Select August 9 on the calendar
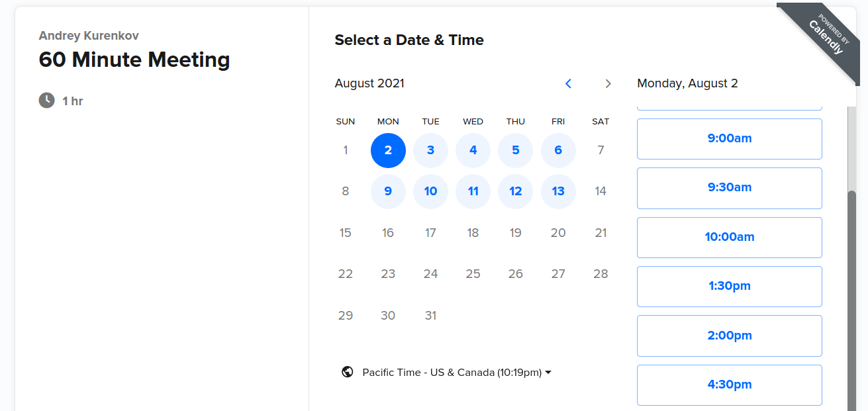The height and width of the screenshot is (411, 868). point(388,191)
